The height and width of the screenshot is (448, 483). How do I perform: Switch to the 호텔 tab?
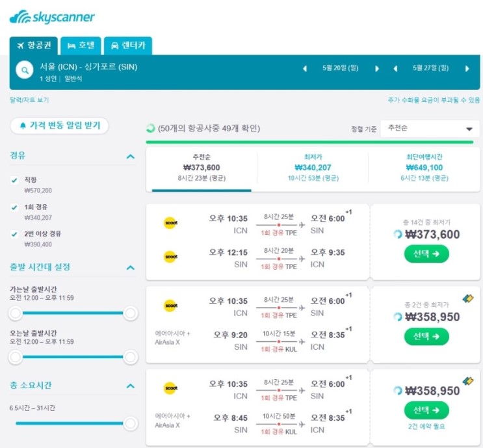click(x=81, y=46)
